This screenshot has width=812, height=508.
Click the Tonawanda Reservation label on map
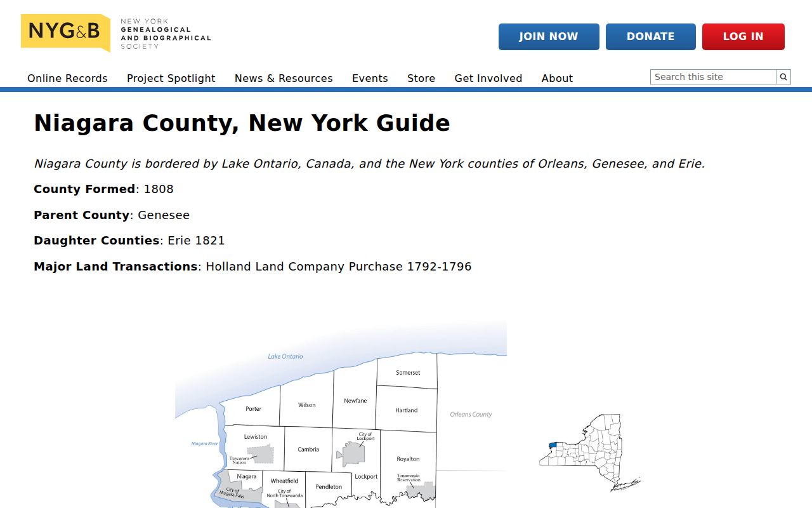[409, 478]
